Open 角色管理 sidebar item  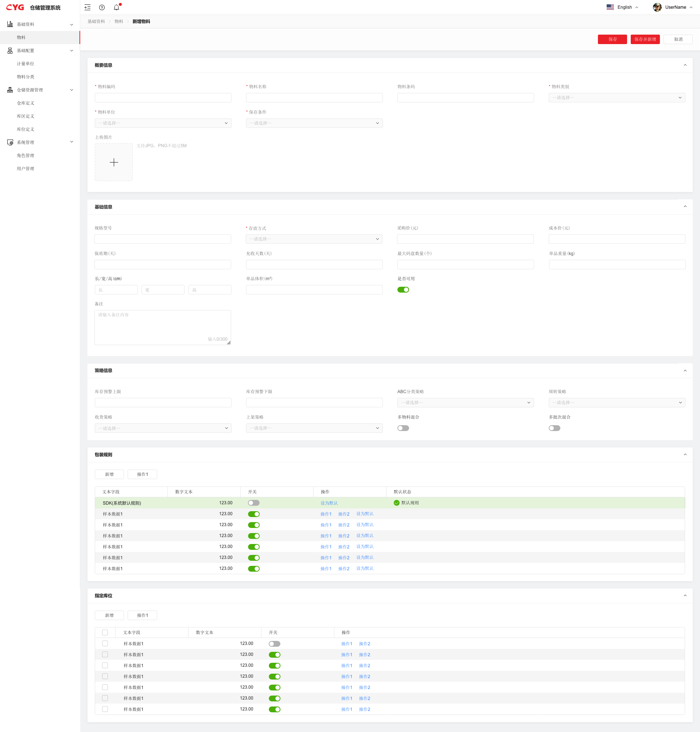tap(26, 156)
